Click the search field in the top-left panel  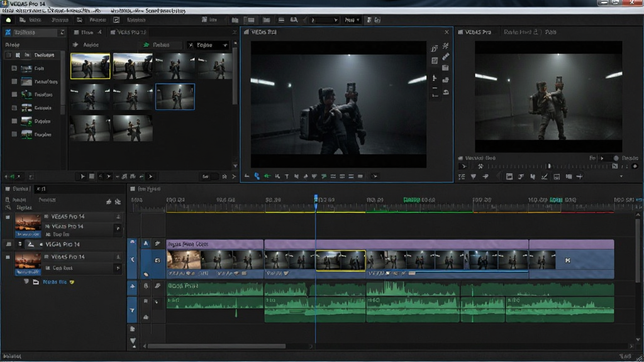[36, 33]
